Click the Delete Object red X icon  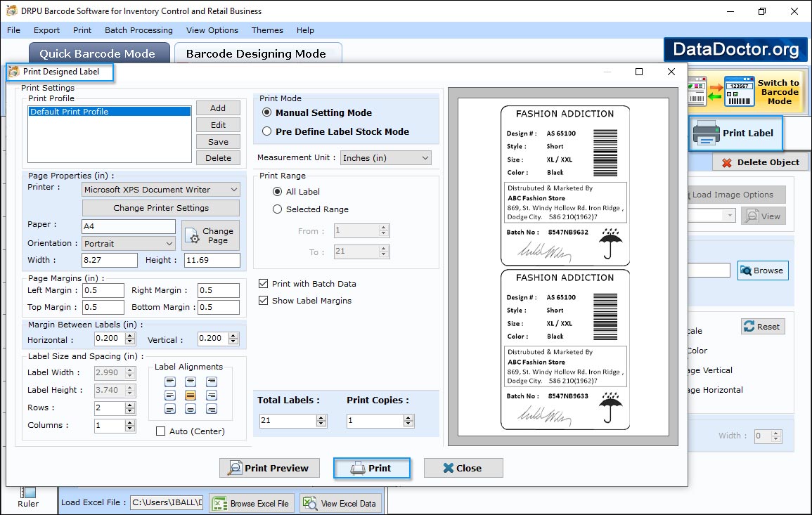coord(726,162)
